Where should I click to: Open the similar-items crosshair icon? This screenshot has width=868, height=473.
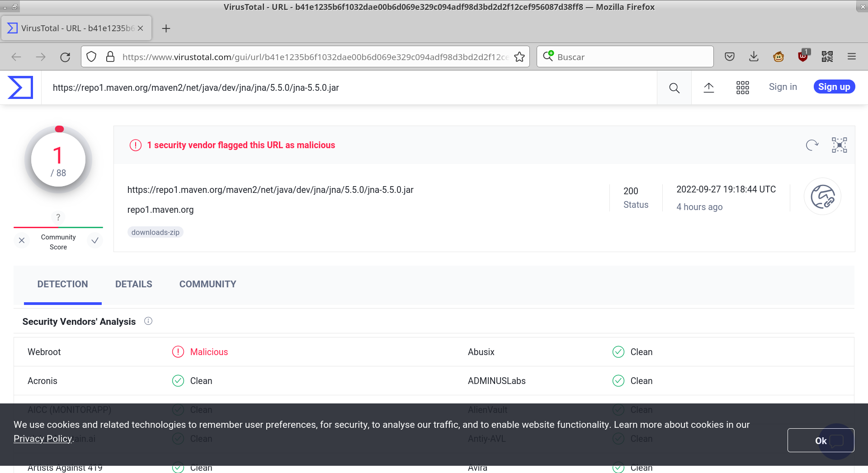(839, 145)
